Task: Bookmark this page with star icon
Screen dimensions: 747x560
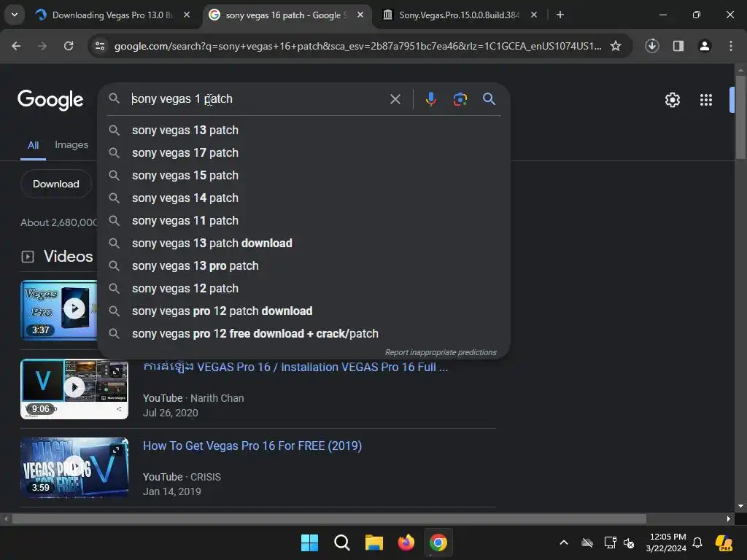Action: coord(616,46)
